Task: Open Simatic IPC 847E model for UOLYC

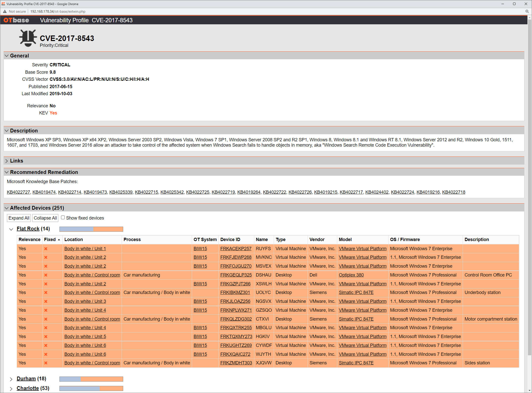Action: (356, 292)
